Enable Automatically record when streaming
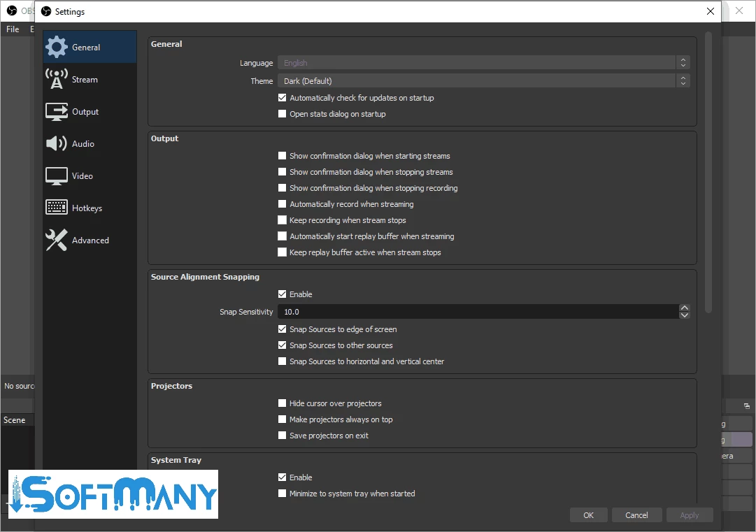756x532 pixels. tap(283, 204)
